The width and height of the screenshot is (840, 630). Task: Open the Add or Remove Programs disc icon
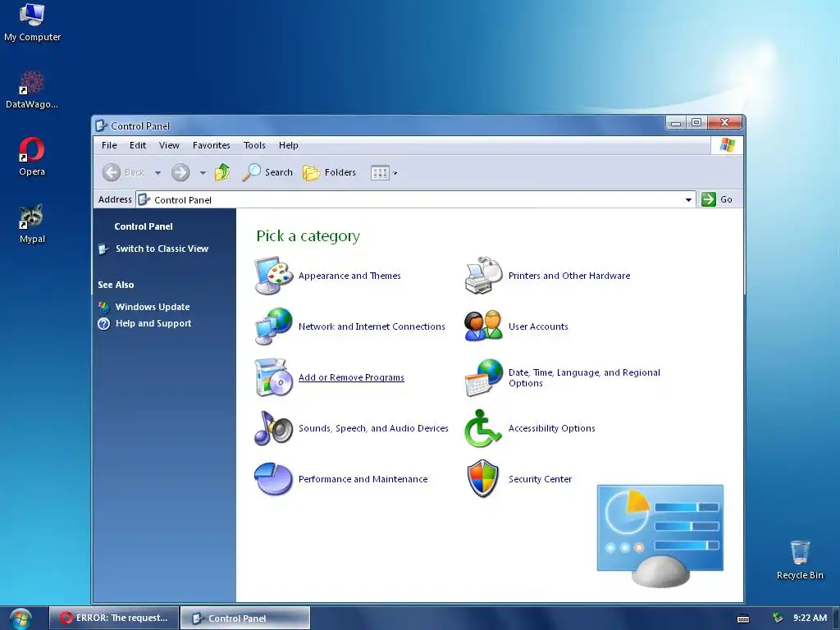coord(274,377)
